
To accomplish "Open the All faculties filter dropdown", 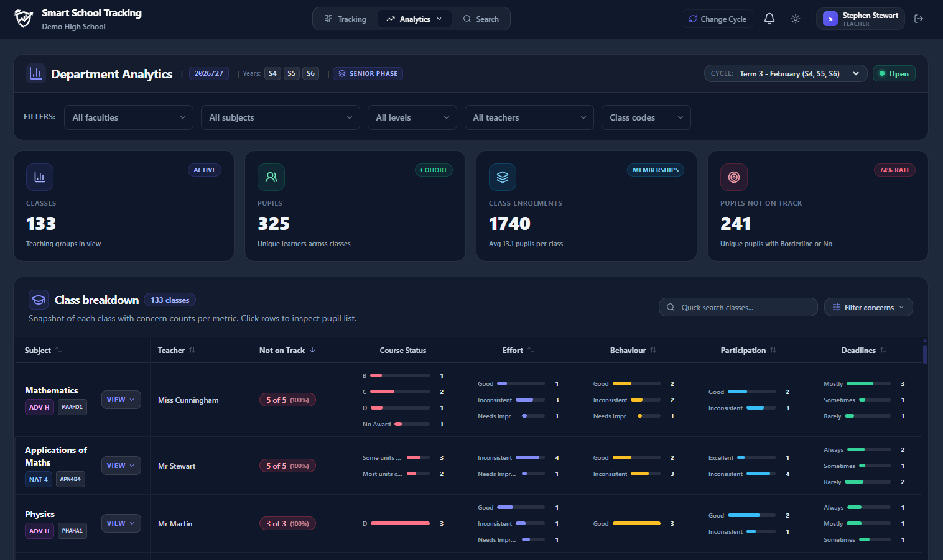I will click(x=129, y=117).
